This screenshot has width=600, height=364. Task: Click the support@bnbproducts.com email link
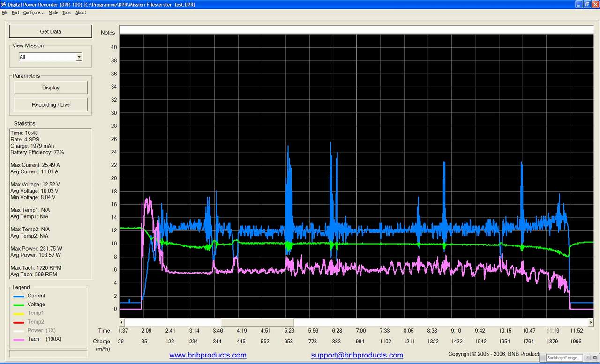pyautogui.click(x=357, y=355)
